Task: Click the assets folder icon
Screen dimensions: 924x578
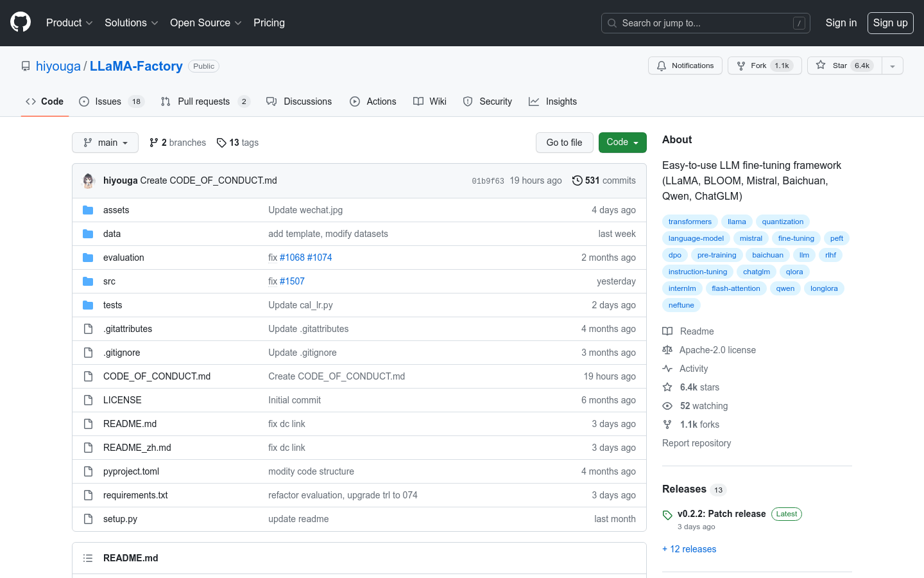Action: coord(88,210)
